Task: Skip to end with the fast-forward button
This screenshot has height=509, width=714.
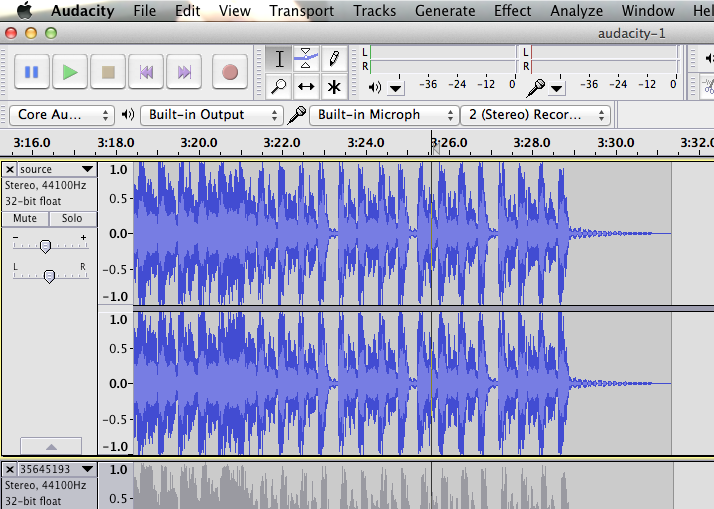Action: pos(184,72)
